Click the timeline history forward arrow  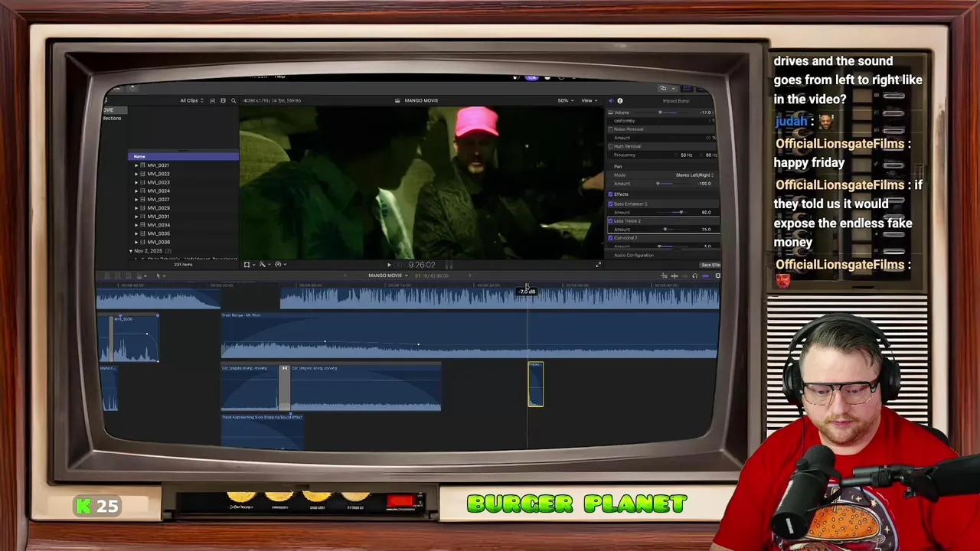click(x=469, y=275)
